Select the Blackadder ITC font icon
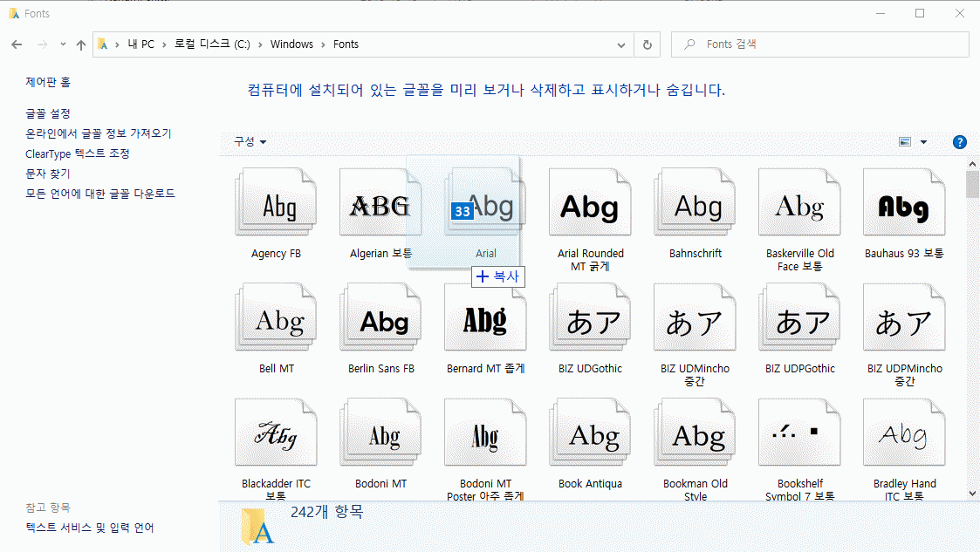 pyautogui.click(x=276, y=433)
